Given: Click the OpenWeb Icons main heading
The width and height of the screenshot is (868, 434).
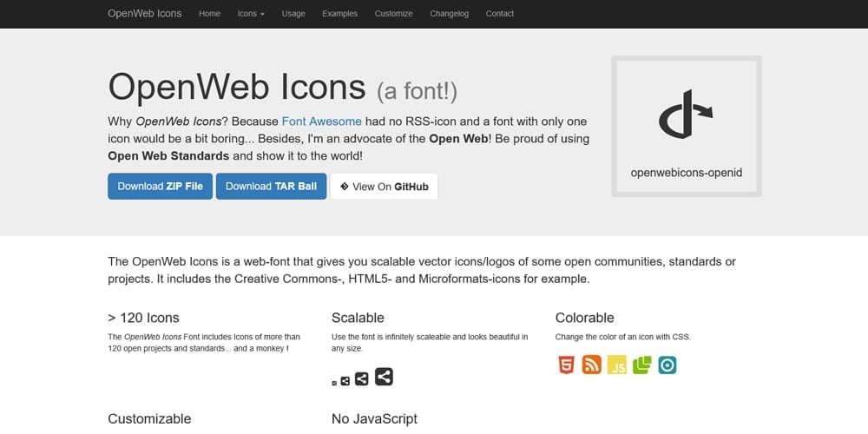Looking at the screenshot, I should pos(237,88).
